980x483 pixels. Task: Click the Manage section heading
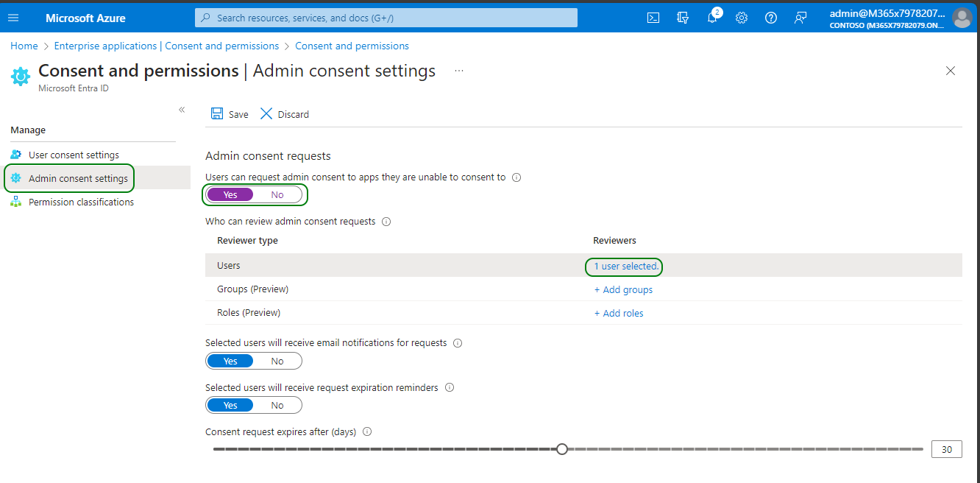[x=28, y=130]
